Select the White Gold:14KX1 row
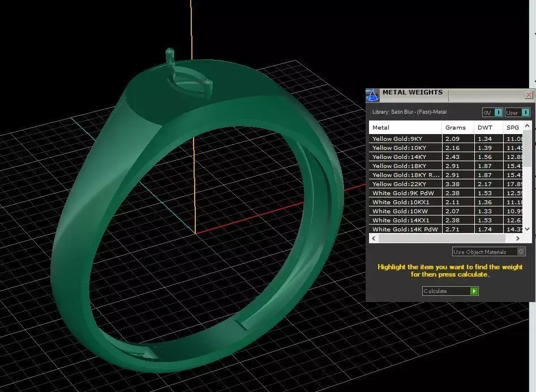The image size is (536, 392). coord(446,220)
